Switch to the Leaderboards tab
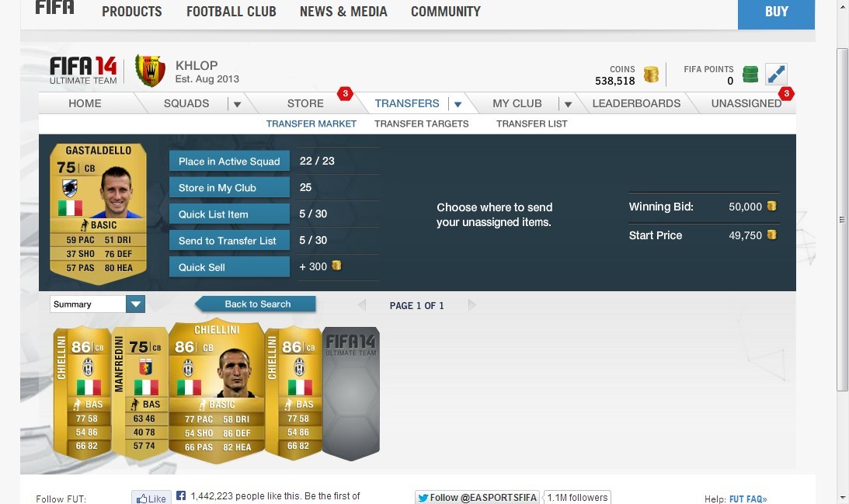Image resolution: width=849 pixels, height=504 pixels. tap(636, 103)
